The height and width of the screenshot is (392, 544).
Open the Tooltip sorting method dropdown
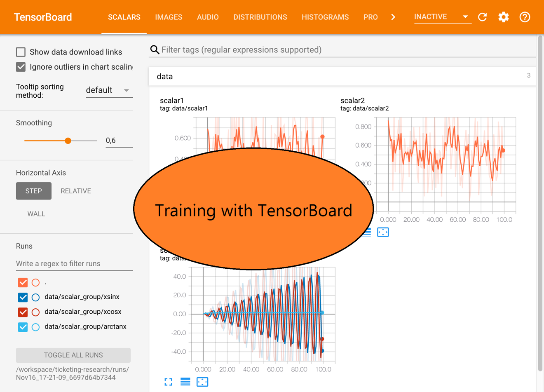click(x=109, y=90)
